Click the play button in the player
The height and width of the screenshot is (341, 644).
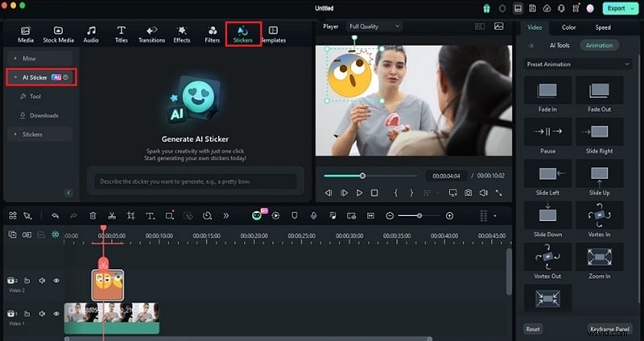point(359,193)
